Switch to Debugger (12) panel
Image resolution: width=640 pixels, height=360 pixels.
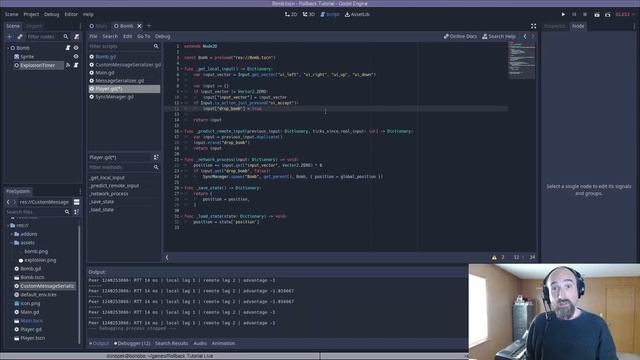(x=132, y=343)
